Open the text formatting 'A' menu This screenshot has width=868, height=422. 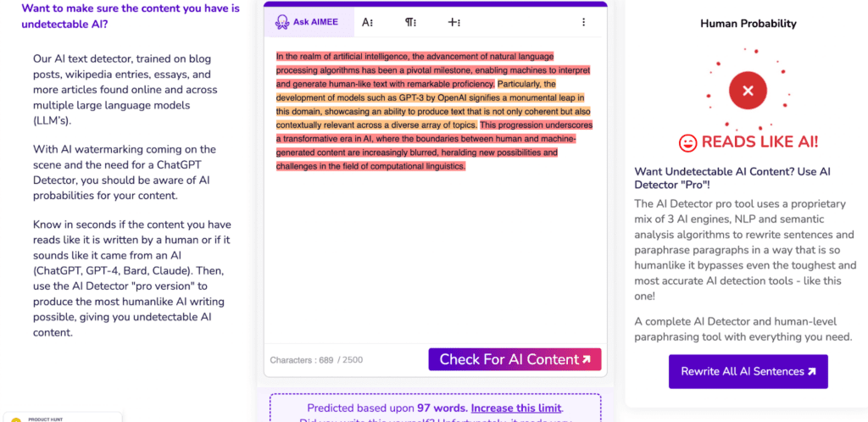(x=368, y=22)
